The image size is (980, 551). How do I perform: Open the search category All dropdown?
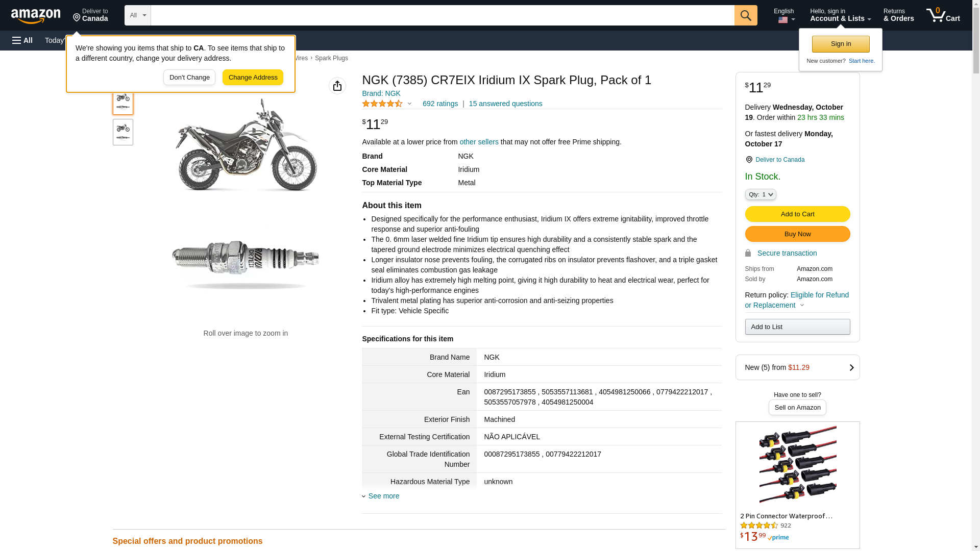(x=137, y=15)
